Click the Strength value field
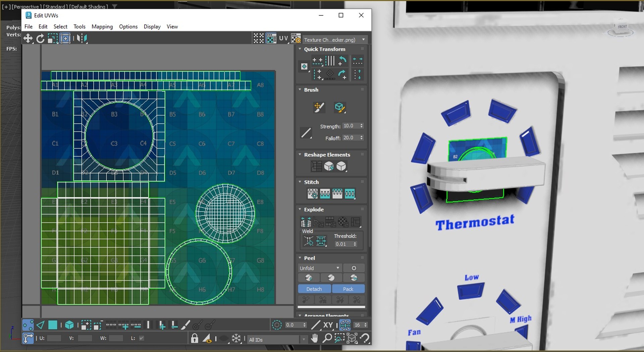 tap(350, 126)
